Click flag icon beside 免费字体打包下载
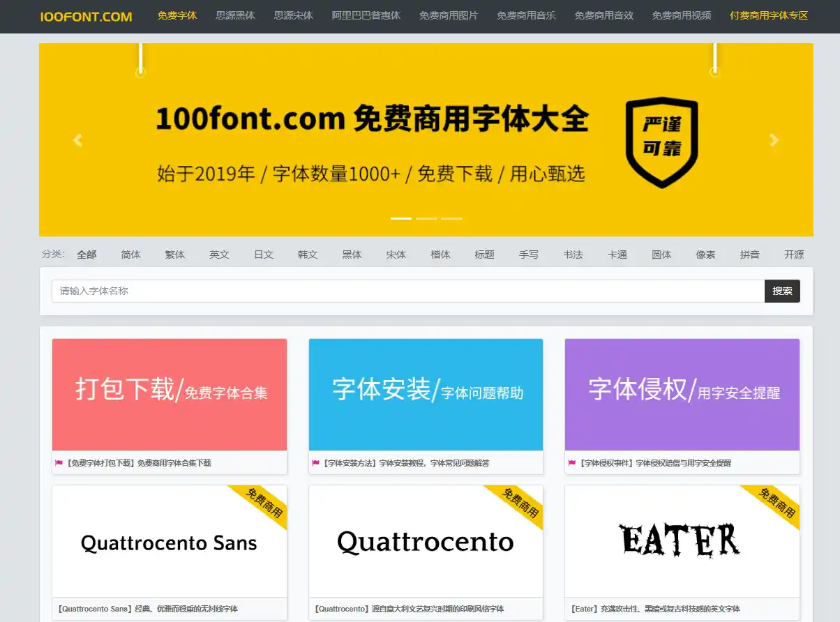Viewport: 840px width, 622px height. (59, 463)
